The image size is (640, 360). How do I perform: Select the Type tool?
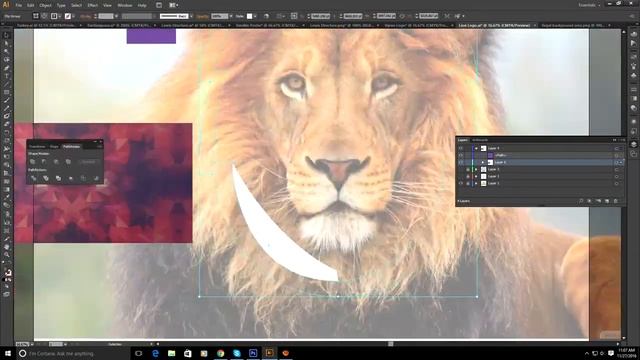tap(7, 76)
